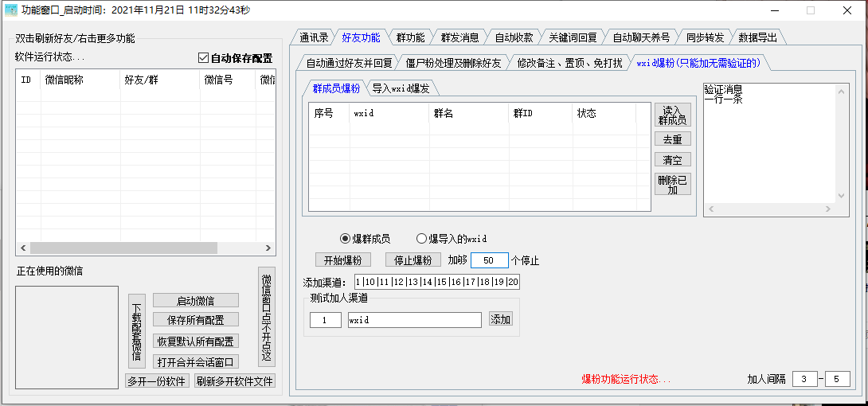Click the 加够 count field showing 50
868x406 pixels.
point(490,260)
